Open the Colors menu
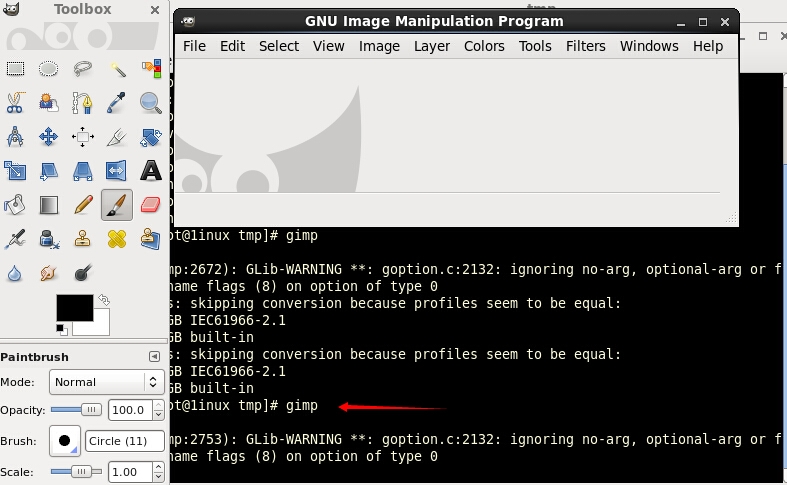 [484, 46]
